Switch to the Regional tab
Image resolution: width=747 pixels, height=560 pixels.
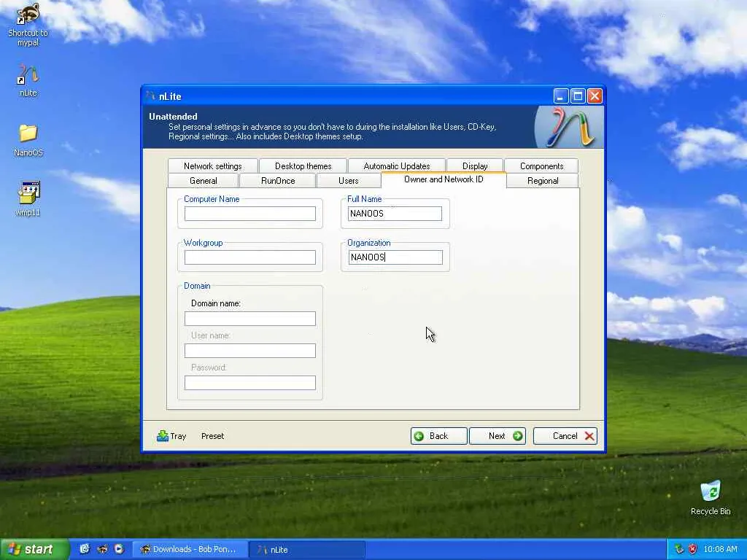543,181
